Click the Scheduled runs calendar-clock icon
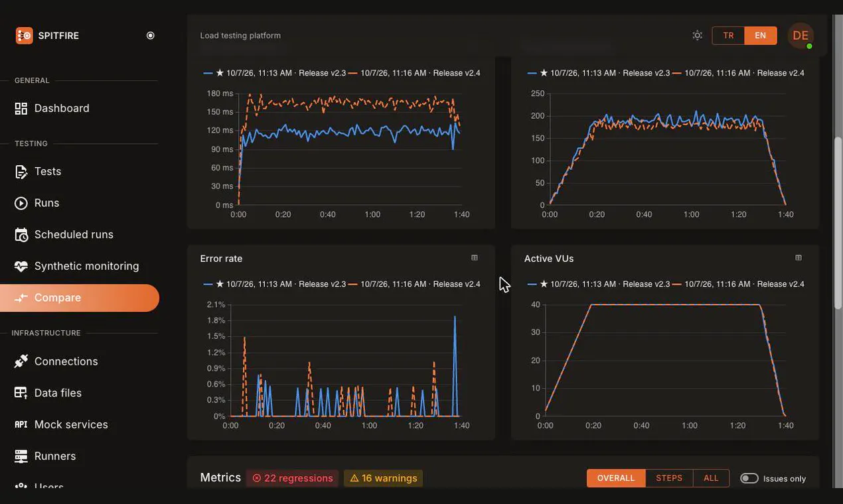843x504 pixels. click(21, 234)
